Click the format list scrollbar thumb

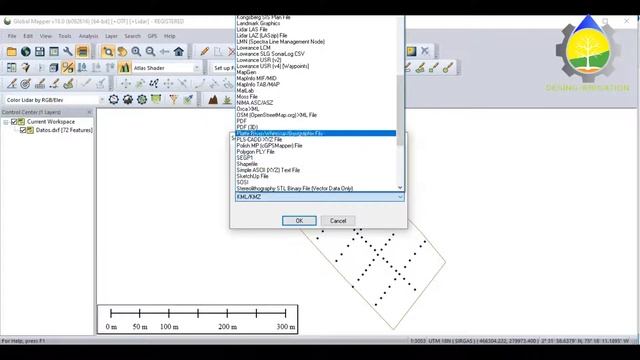(400, 110)
